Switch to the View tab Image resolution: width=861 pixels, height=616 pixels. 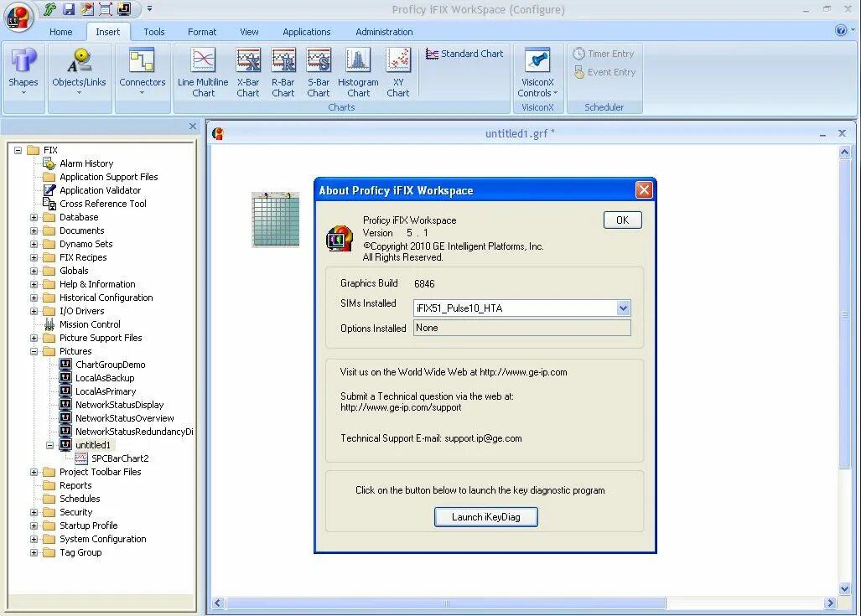point(249,32)
